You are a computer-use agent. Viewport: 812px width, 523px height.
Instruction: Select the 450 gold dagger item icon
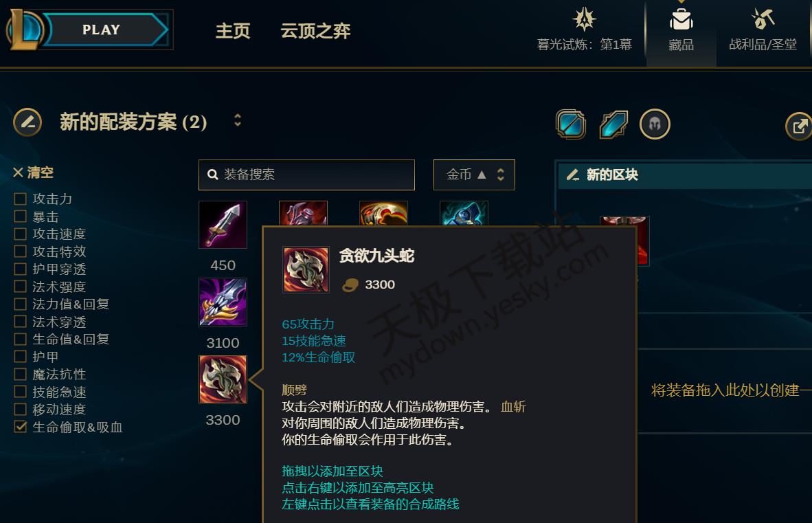(223, 225)
